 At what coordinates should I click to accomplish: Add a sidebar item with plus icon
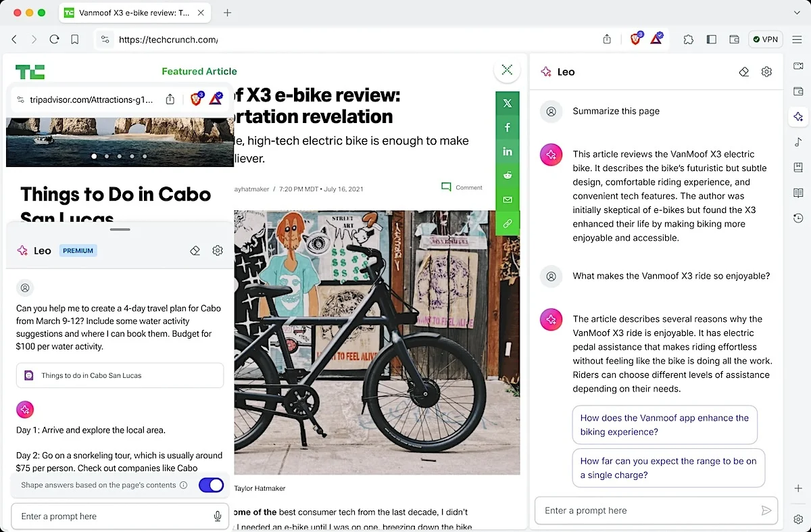(x=798, y=488)
